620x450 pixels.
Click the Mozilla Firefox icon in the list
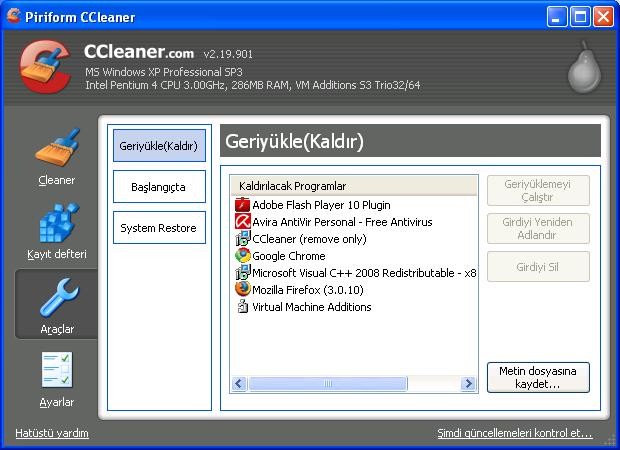[x=242, y=289]
